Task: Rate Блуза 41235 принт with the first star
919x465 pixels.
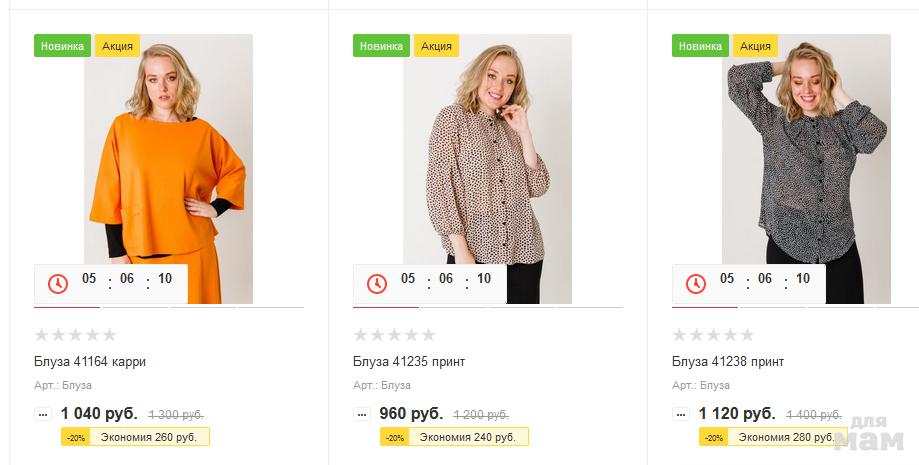Action: [361, 335]
